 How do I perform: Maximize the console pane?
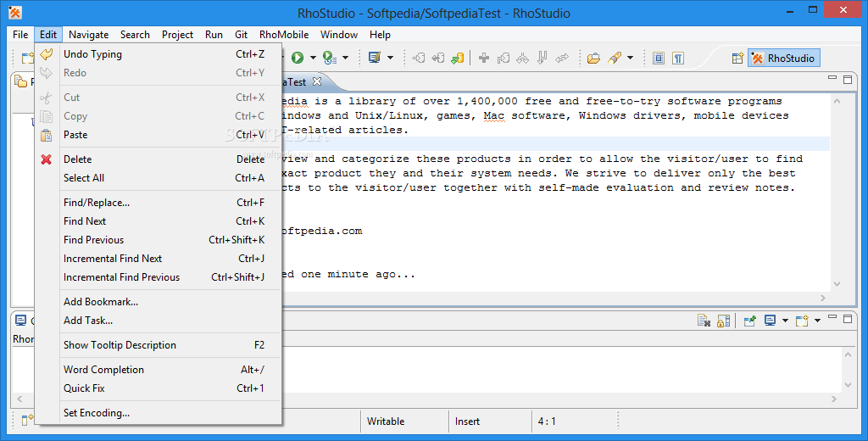(x=848, y=319)
